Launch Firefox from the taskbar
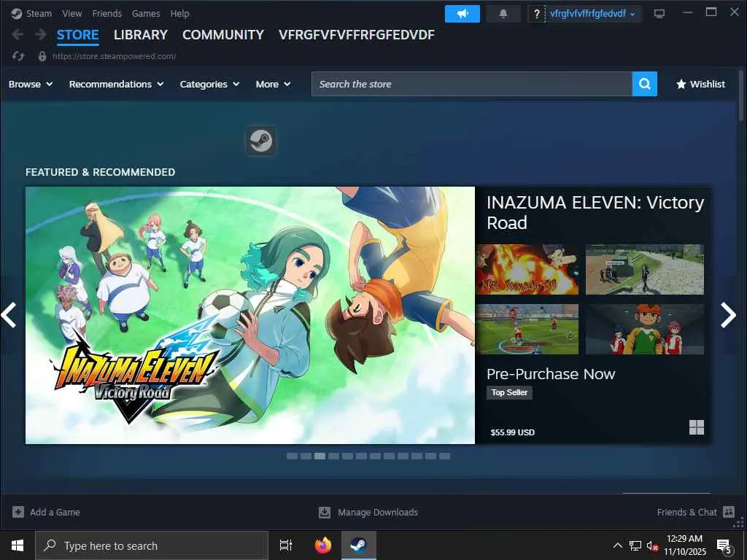The image size is (747, 560). coord(323,545)
